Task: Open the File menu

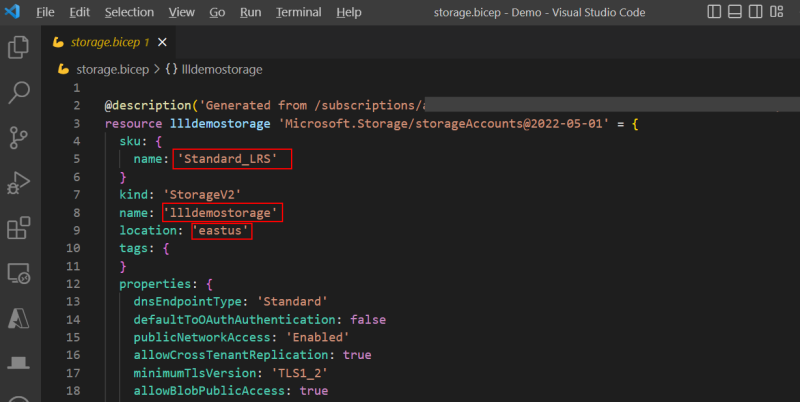Action: [x=45, y=12]
